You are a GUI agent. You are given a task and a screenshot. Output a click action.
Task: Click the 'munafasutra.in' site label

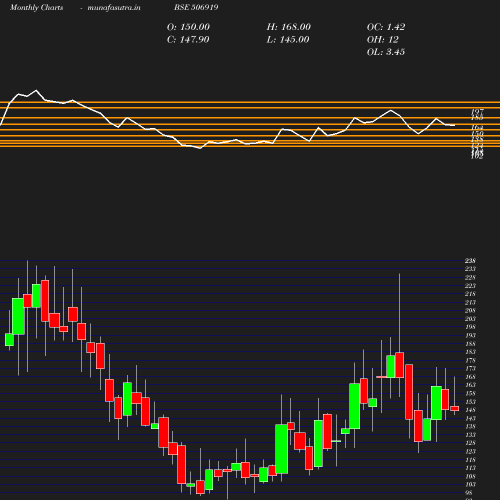point(114,7)
